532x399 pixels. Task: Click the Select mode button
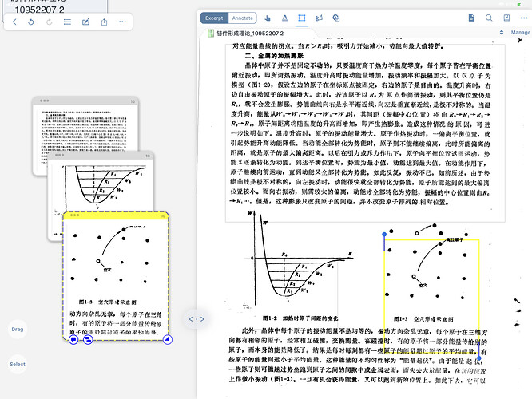pos(18,365)
